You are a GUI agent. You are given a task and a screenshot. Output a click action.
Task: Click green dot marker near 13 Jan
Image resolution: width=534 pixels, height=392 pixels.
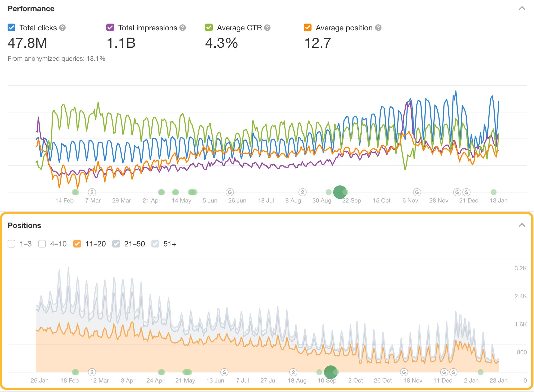pos(494,192)
